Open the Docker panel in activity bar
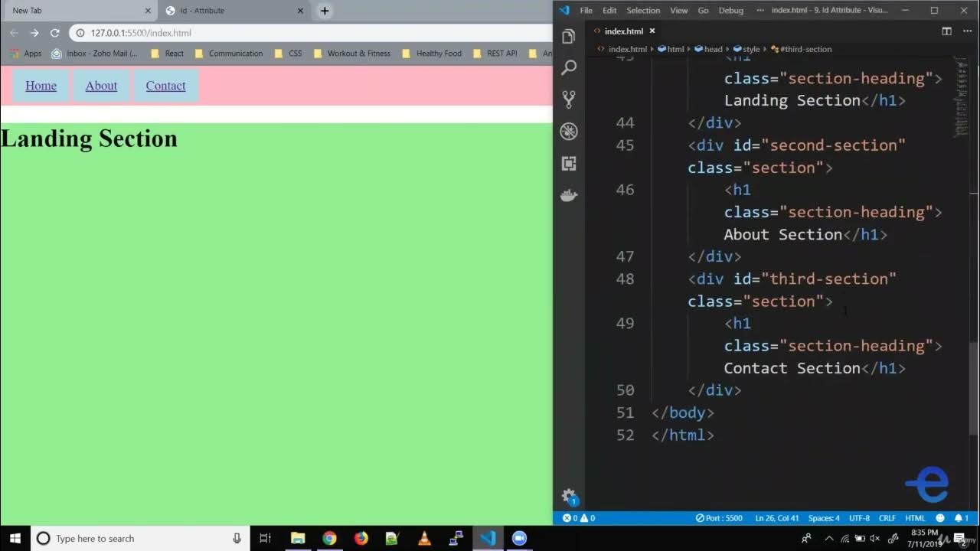Image resolution: width=980 pixels, height=551 pixels. 568,195
